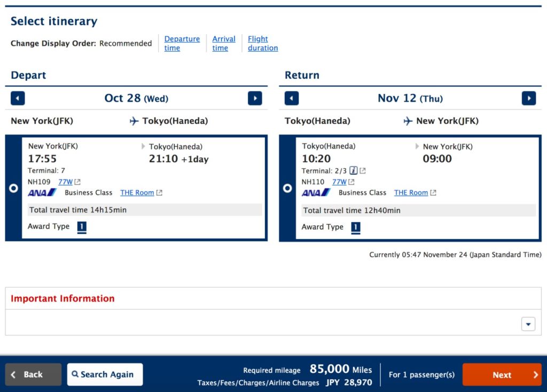Click Award Type 1 icon on return flight
The height and width of the screenshot is (392, 547).
pyautogui.click(x=355, y=228)
